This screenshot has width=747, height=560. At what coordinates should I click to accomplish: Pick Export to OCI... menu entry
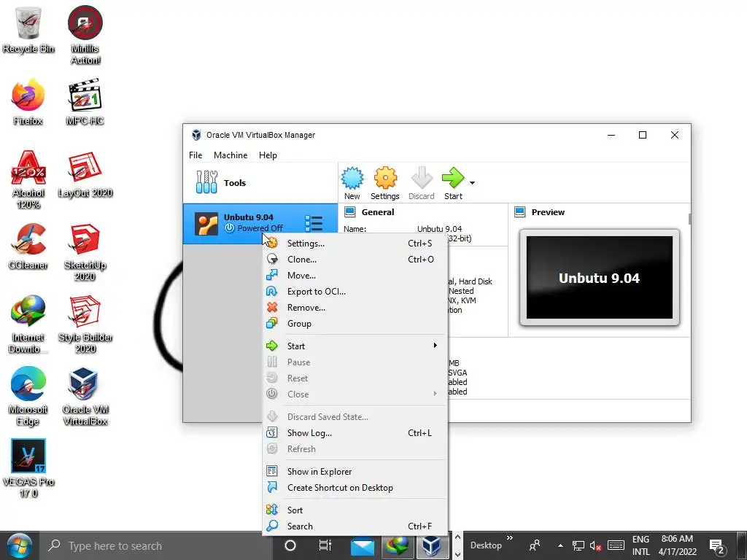tap(355, 292)
